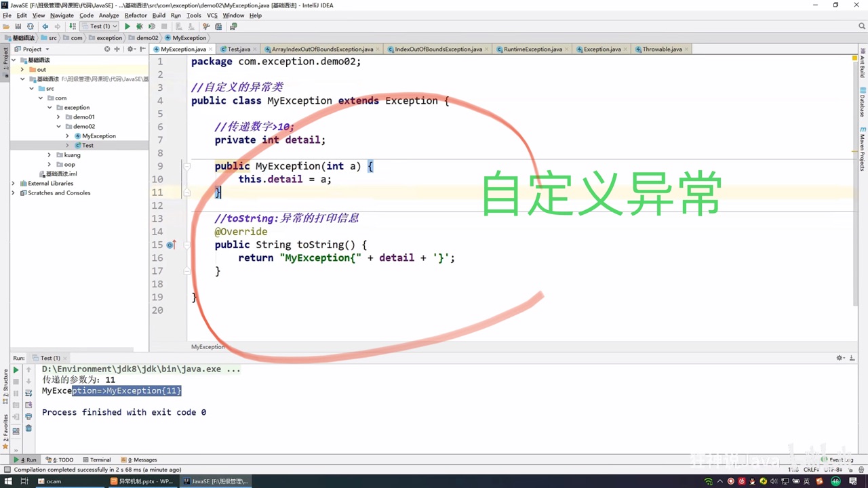
Task: Expand the demo01 package node
Action: 58,117
